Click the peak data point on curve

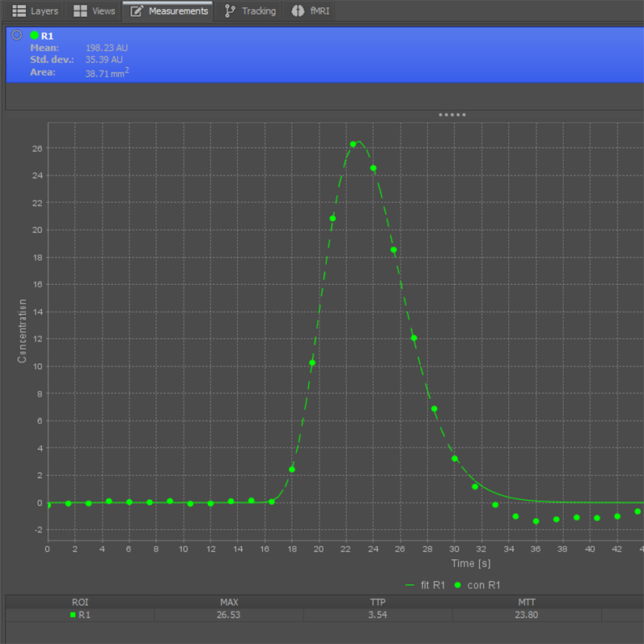(353, 144)
